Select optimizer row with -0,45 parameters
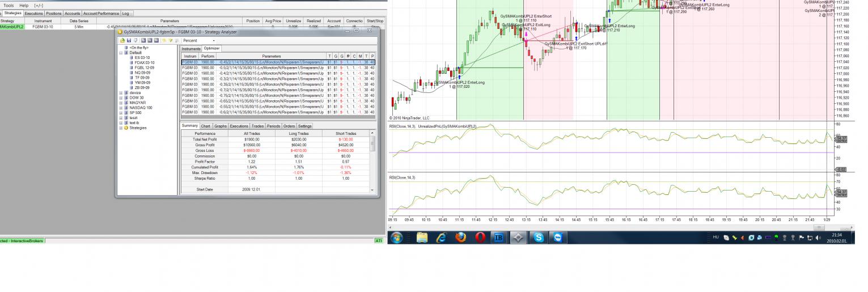This screenshot has width=868, height=292. pos(278,62)
